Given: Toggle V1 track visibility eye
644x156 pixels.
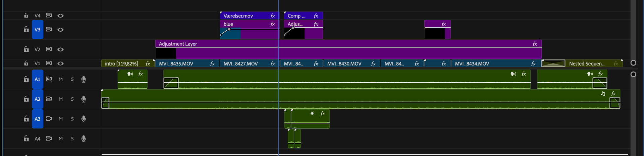Looking at the screenshot, I should 60,64.
